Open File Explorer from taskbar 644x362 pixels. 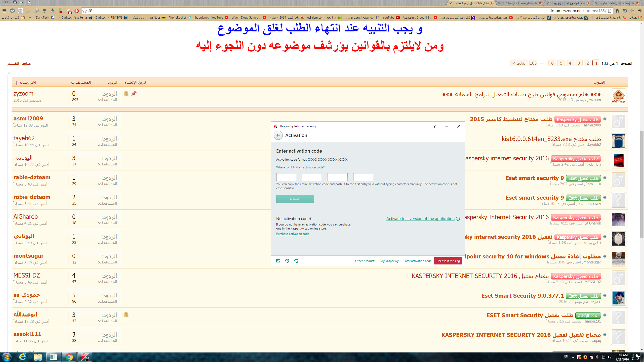coord(38,357)
